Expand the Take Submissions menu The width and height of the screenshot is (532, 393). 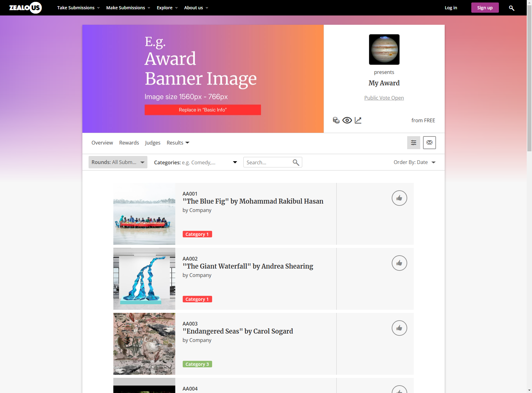tap(78, 8)
